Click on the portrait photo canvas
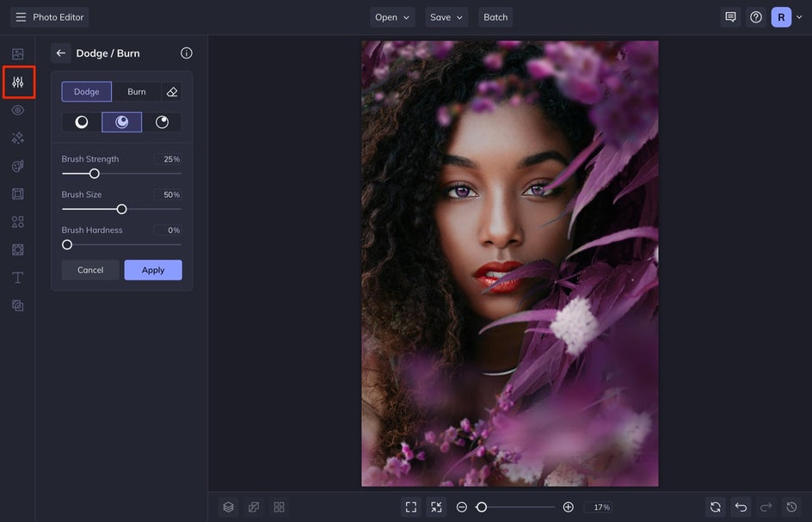The width and height of the screenshot is (812, 522). click(x=510, y=264)
